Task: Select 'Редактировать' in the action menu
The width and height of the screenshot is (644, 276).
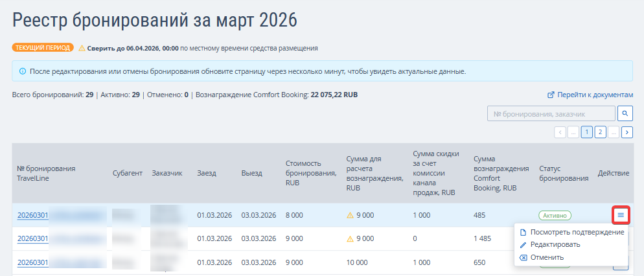Action: point(555,244)
